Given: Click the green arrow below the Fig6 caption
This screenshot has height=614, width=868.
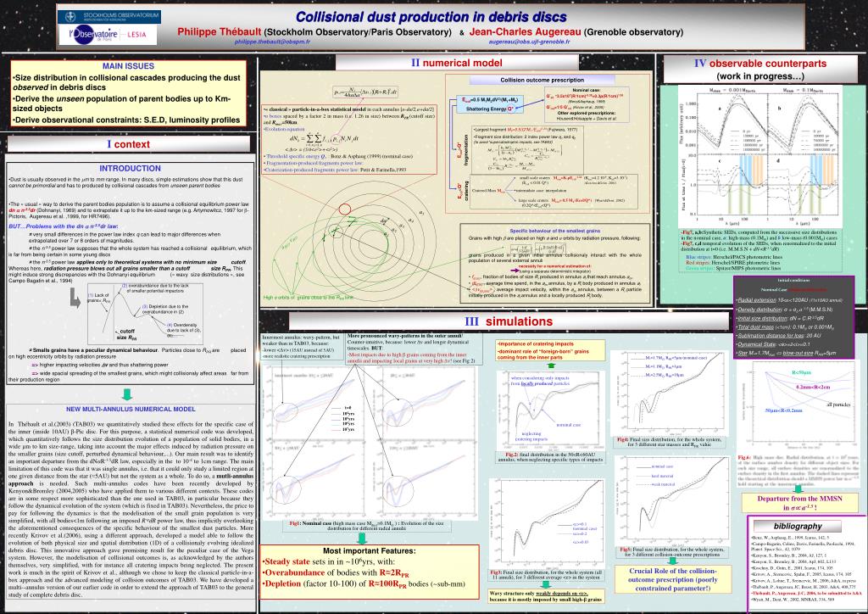Looking at the screenshot, I should click(x=798, y=488).
